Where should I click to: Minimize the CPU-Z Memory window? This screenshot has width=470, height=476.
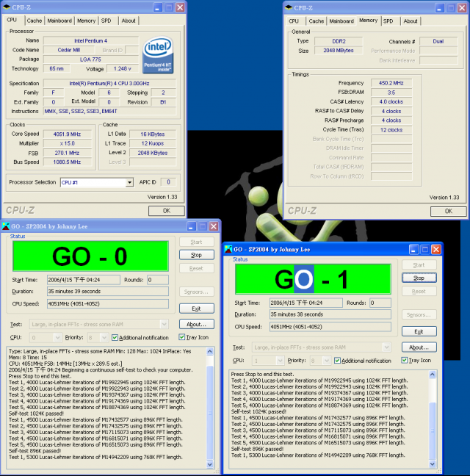coord(440,8)
